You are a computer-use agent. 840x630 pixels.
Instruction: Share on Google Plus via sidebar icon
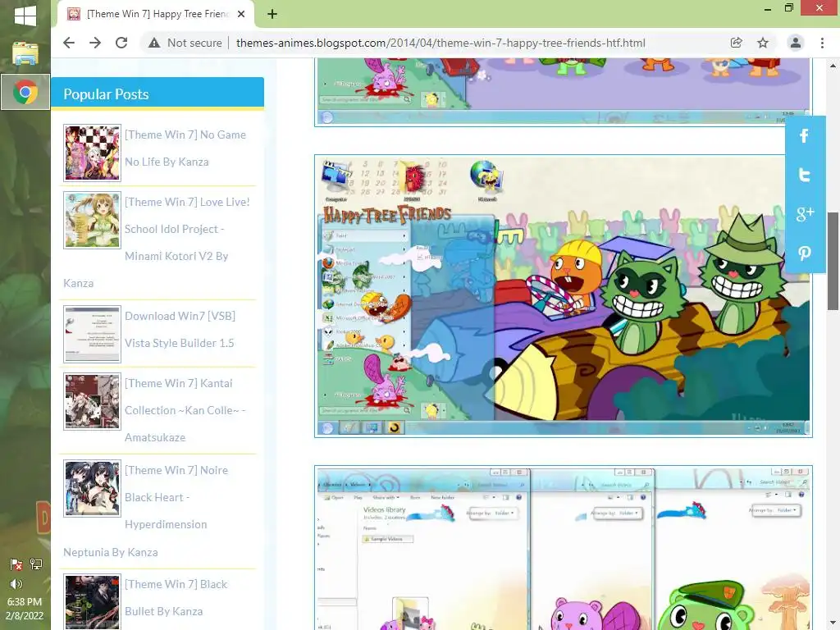click(x=804, y=214)
